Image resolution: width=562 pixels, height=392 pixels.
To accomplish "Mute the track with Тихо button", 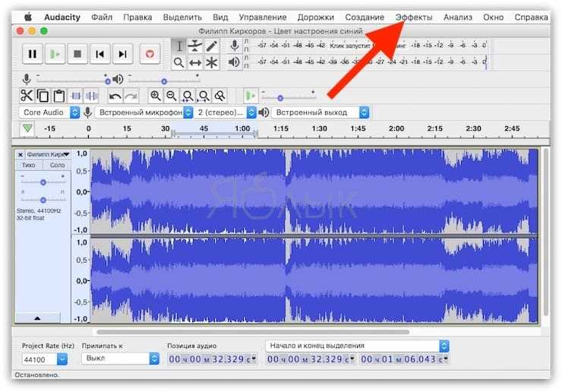I will (x=29, y=165).
